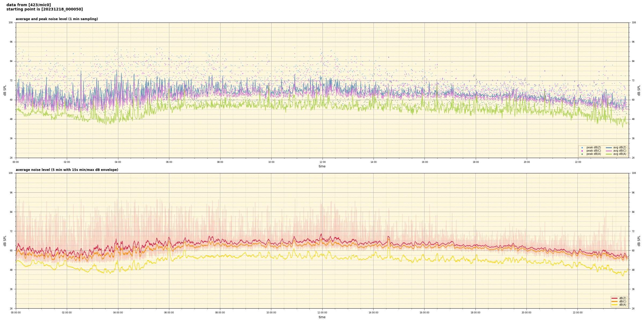
Task: Click orange dB(C) legend entry in bottom chart
Action: click(x=622, y=301)
